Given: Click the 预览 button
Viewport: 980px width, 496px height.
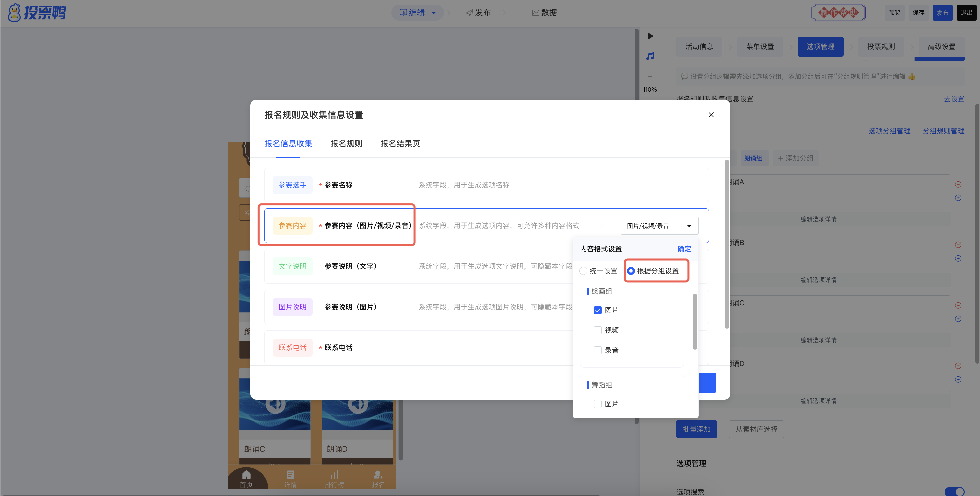Looking at the screenshot, I should [x=894, y=13].
